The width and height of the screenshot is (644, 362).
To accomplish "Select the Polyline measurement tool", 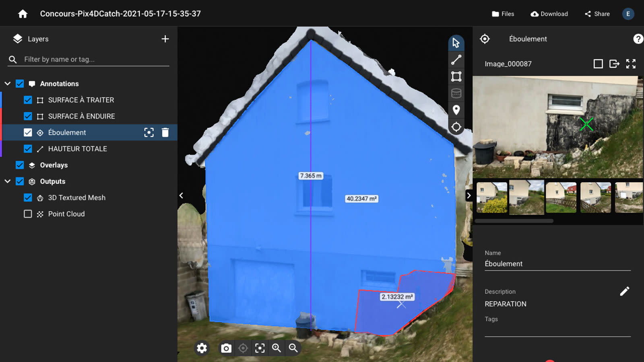I will [456, 60].
